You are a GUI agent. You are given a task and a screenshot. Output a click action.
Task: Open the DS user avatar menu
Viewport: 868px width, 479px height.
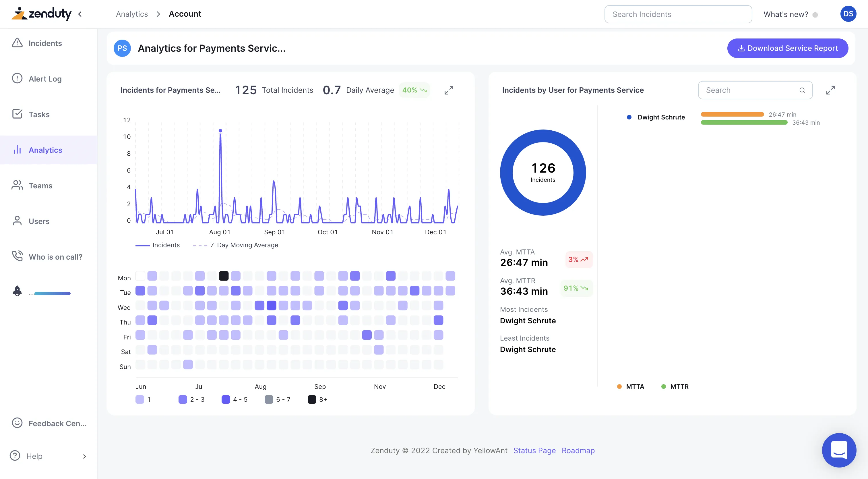point(848,14)
